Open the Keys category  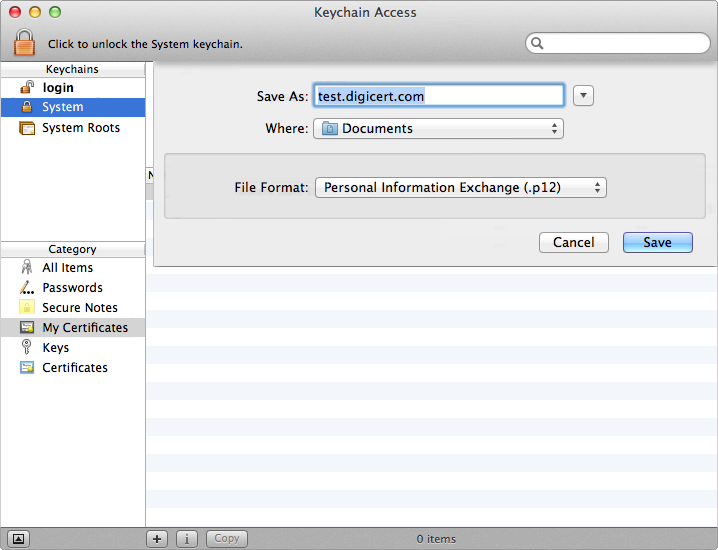click(55, 348)
